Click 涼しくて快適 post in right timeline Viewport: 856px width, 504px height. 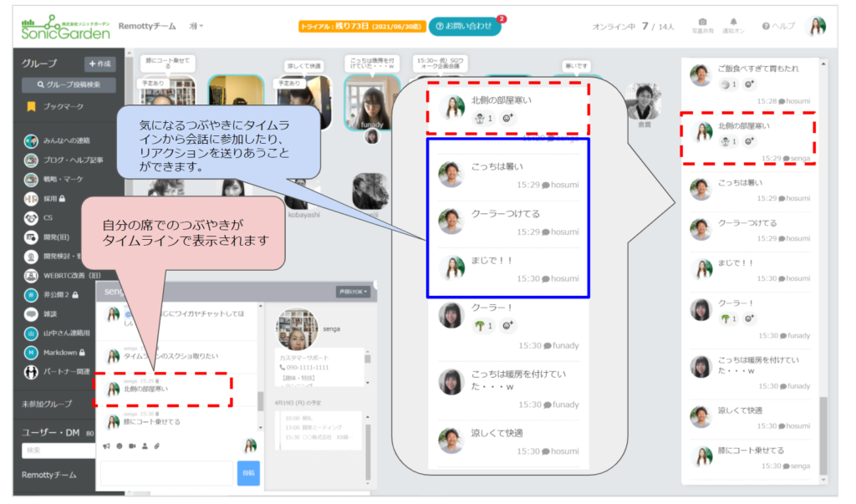(750, 418)
